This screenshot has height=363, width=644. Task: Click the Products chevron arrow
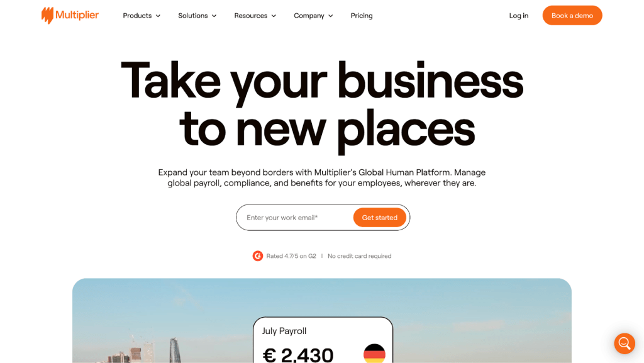click(158, 16)
